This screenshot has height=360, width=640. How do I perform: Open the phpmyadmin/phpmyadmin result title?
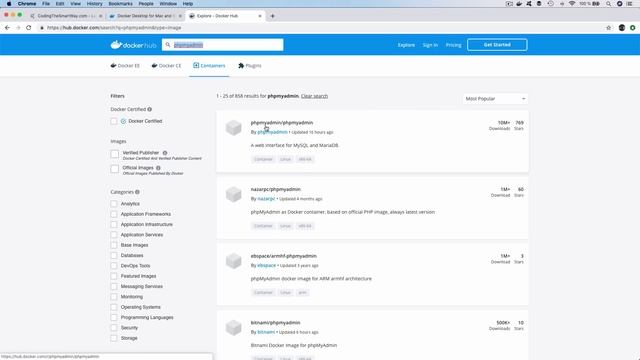pyautogui.click(x=282, y=122)
